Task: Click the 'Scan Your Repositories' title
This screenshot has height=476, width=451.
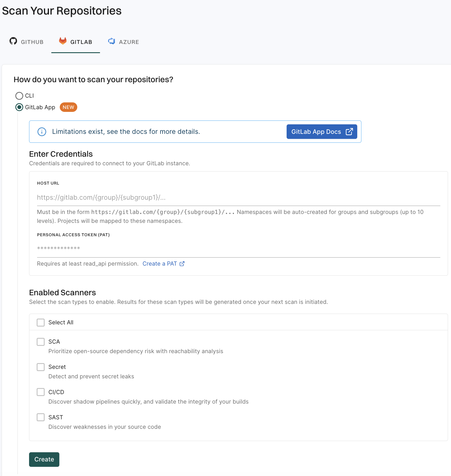Action: (62, 11)
